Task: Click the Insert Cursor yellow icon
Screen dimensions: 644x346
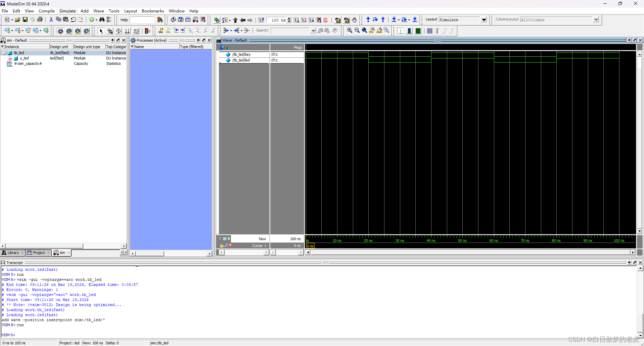Action: 161,31
